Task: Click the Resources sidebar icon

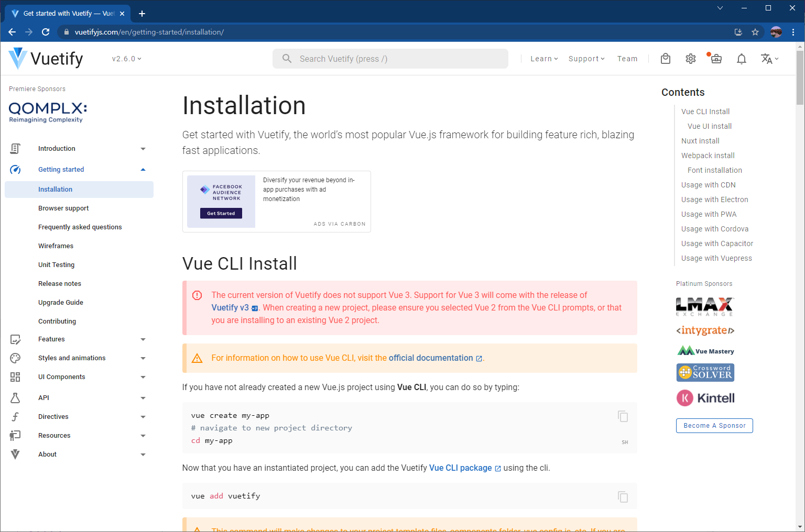Action: click(15, 436)
